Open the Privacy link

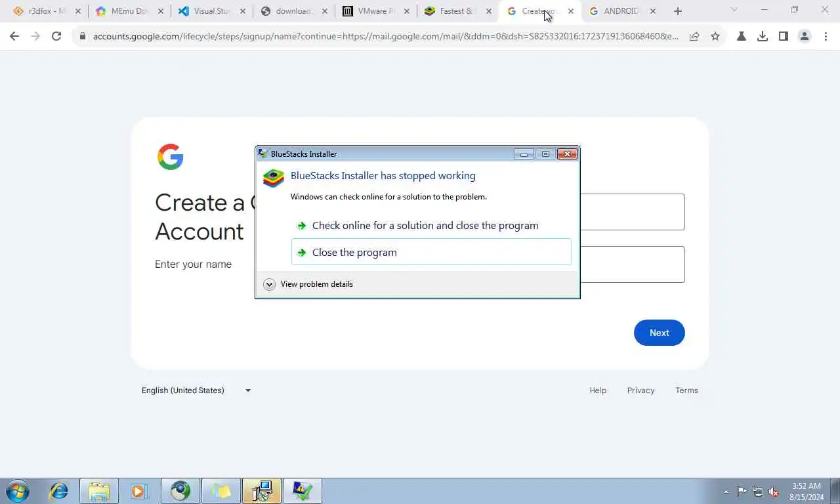pos(640,390)
